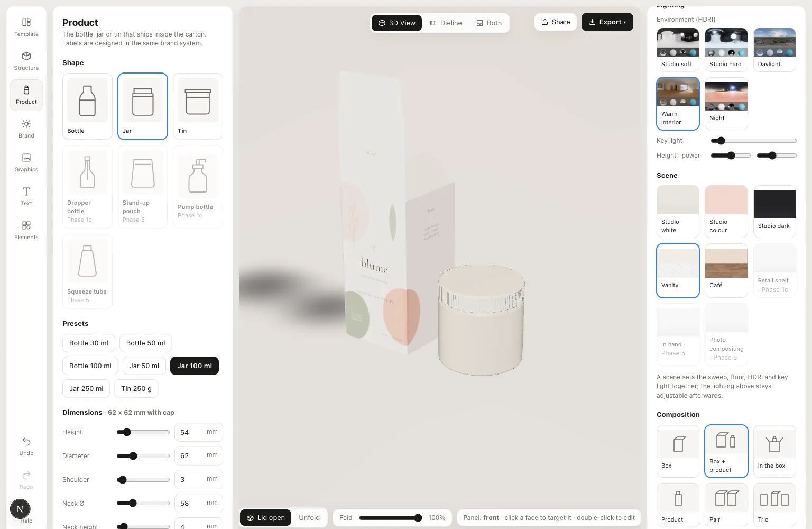Choose the Pair composition
Screen dimensions: 812x529
tap(726, 505)
